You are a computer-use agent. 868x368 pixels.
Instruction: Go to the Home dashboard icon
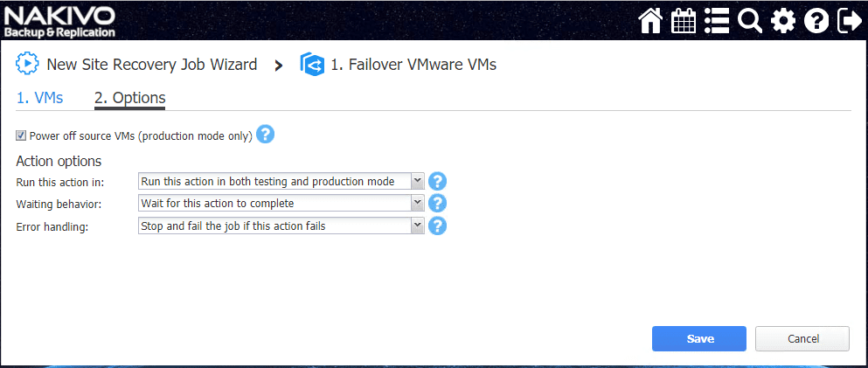pyautogui.click(x=651, y=20)
